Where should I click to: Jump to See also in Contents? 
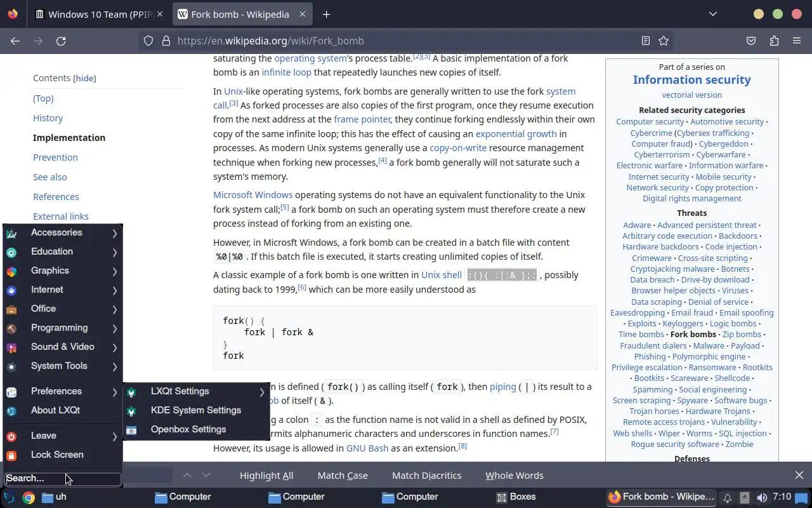(49, 177)
